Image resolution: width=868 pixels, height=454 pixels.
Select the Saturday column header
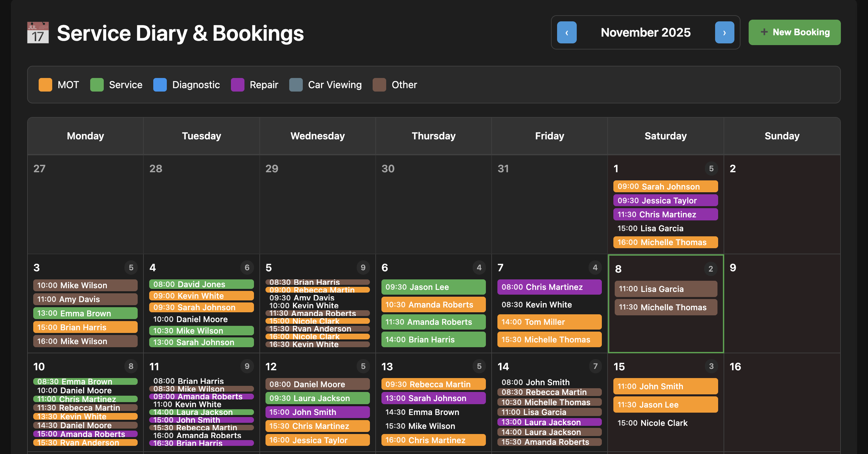[x=665, y=136]
